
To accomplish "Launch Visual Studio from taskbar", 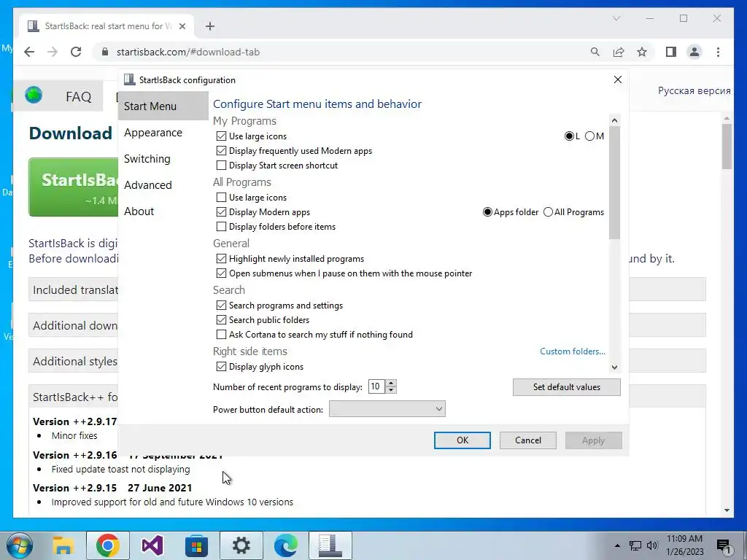I will (152, 545).
